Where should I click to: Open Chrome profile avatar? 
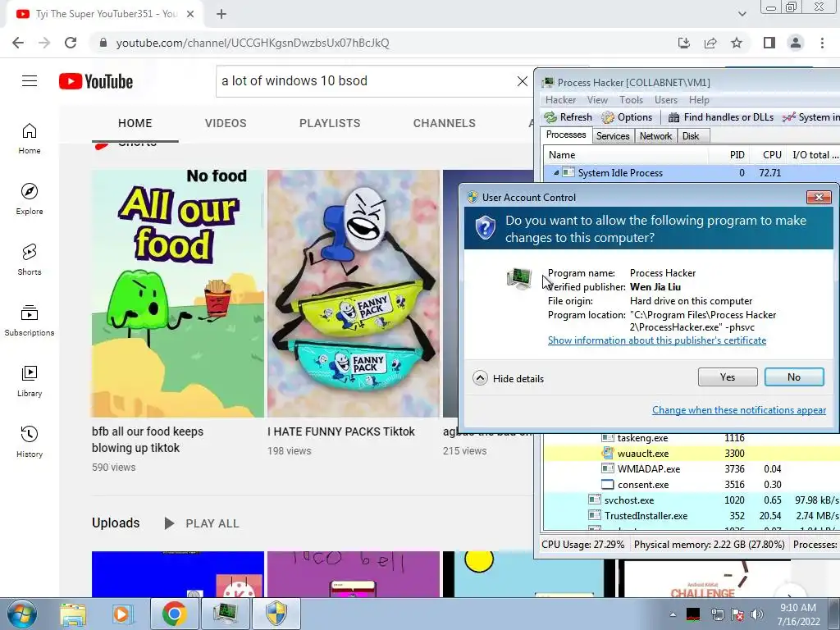tap(796, 43)
